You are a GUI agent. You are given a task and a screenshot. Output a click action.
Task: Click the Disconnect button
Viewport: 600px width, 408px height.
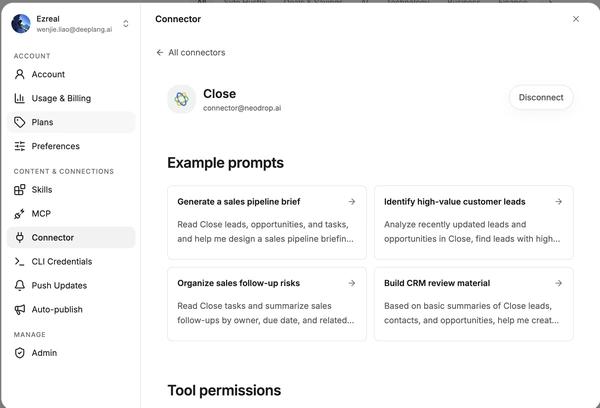point(541,98)
